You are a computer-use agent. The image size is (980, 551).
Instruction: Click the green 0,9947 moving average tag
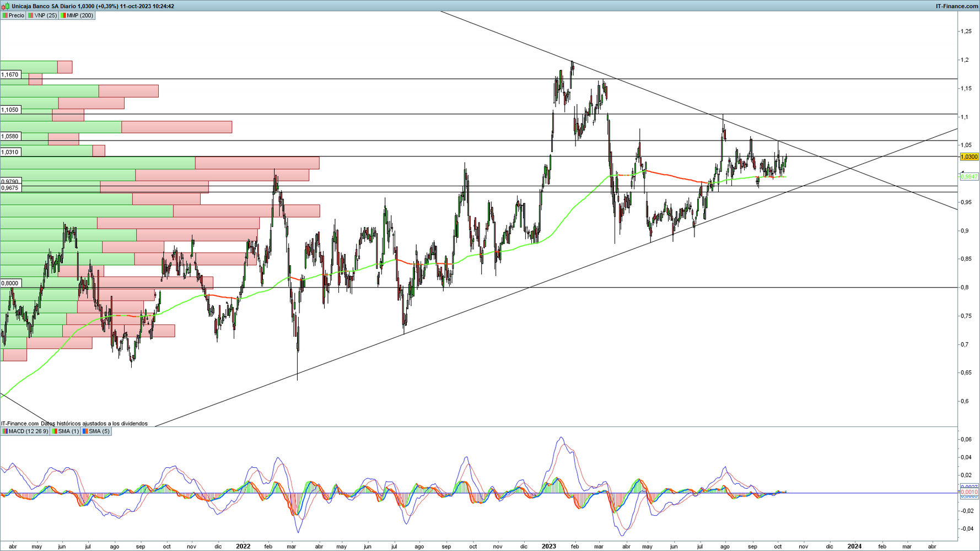(969, 176)
